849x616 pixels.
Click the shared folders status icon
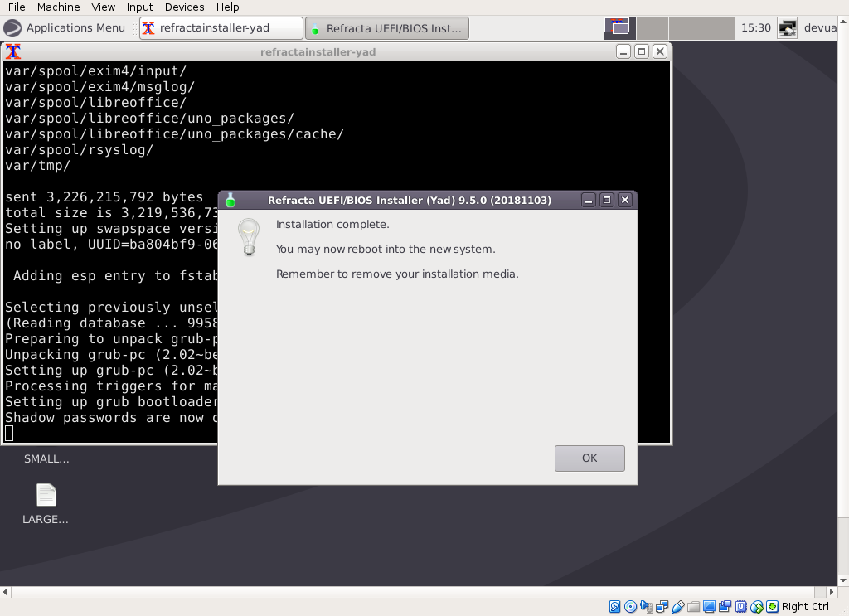tap(694, 607)
